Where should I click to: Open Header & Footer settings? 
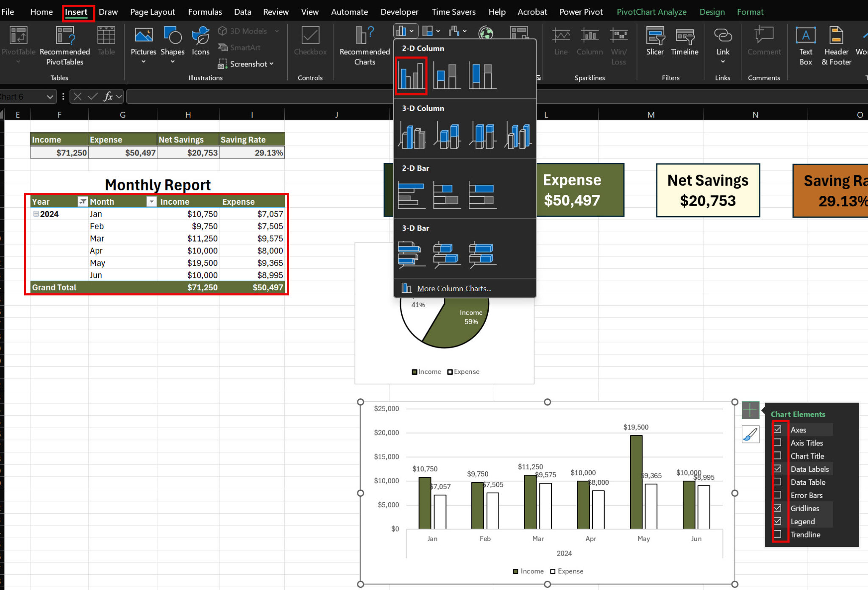tap(835, 45)
